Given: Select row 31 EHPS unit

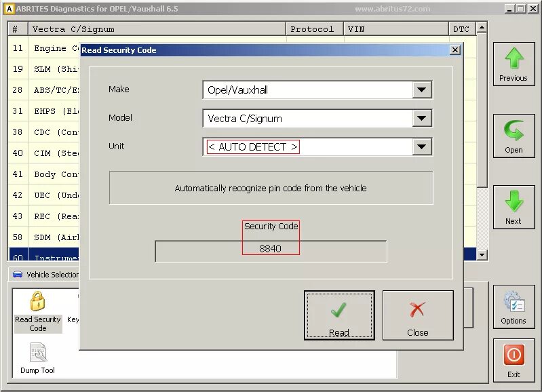Looking at the screenshot, I should pos(44,111).
